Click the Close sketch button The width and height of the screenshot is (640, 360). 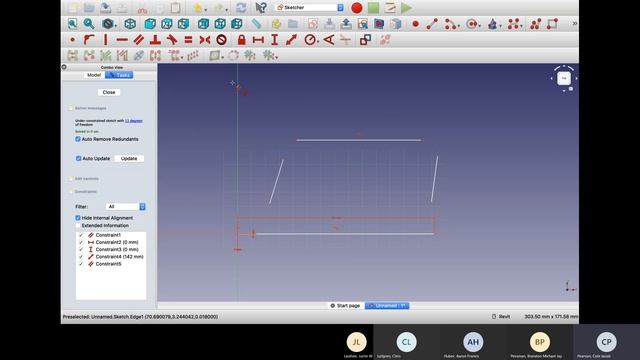pos(109,92)
